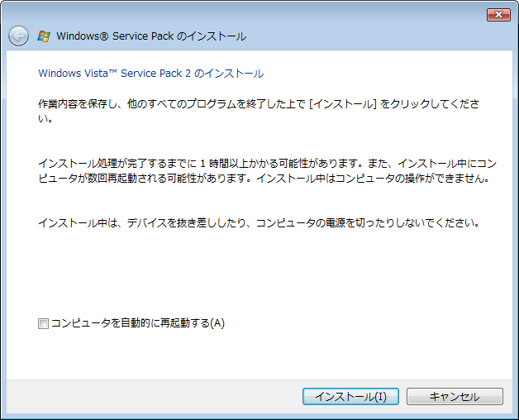Close the Service Pack installer window
519x420 pixels.
point(498,15)
